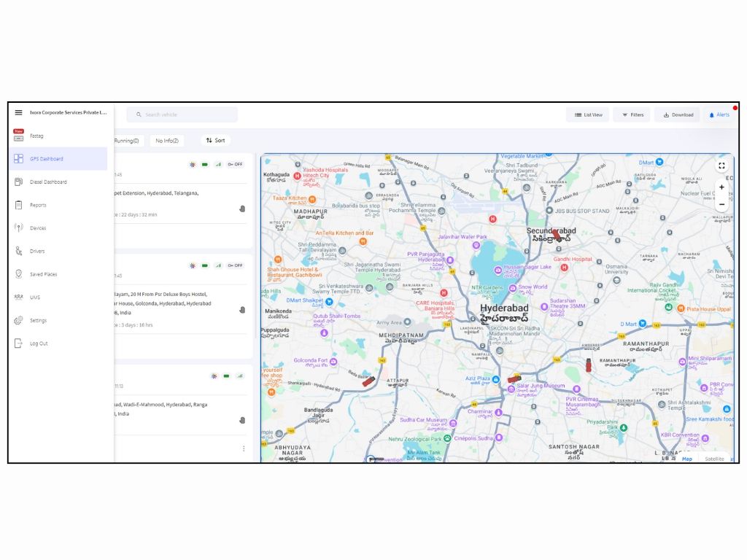
Task: Click the hand icon on Hyderabad, Telangana card
Action: tap(242, 209)
